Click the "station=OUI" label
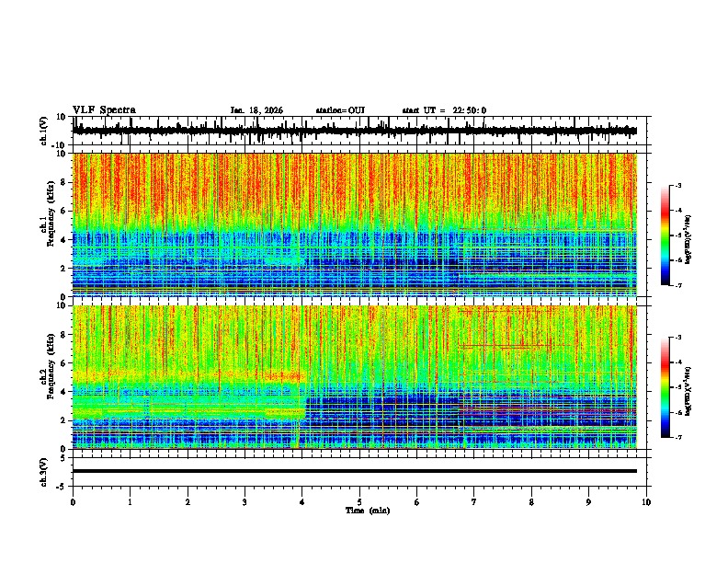This screenshot has height=563, width=728. point(340,110)
